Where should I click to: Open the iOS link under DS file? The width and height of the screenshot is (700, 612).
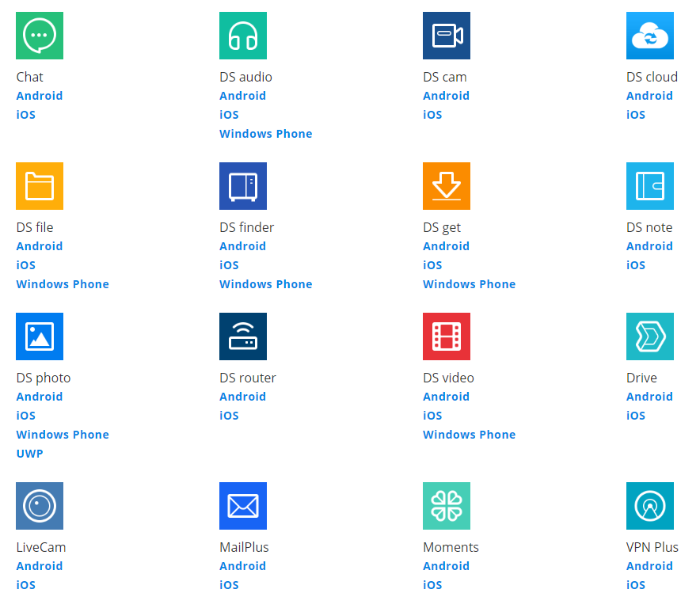pos(25,265)
